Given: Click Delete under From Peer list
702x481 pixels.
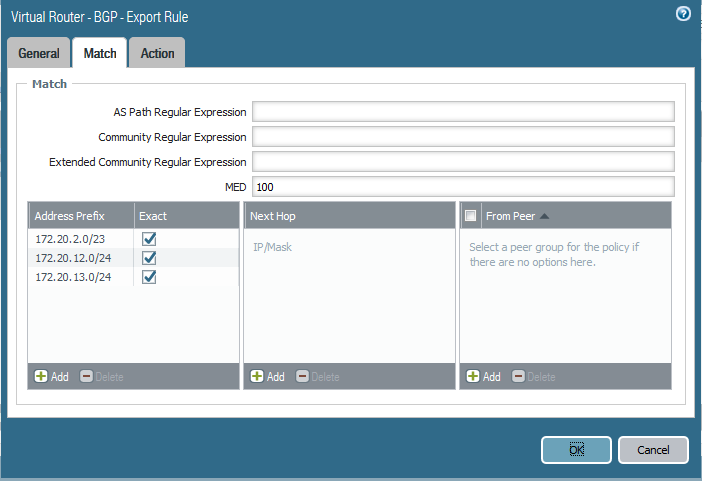Looking at the screenshot, I should click(534, 377).
